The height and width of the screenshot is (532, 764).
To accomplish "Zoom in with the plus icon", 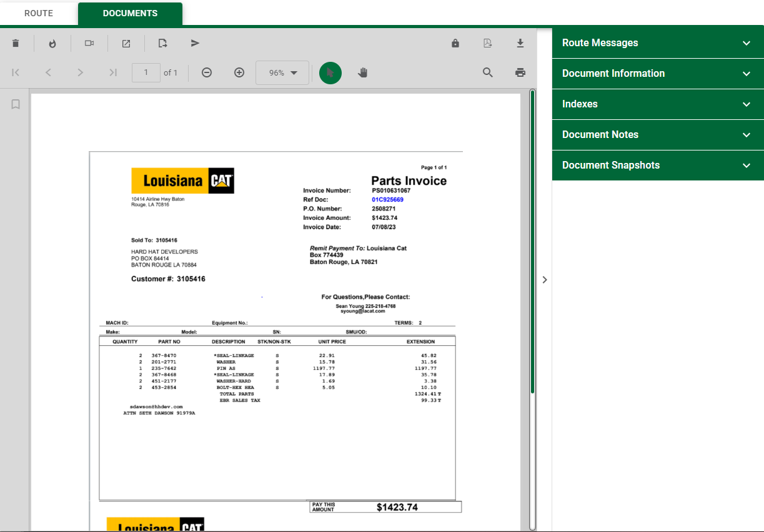I will [239, 72].
